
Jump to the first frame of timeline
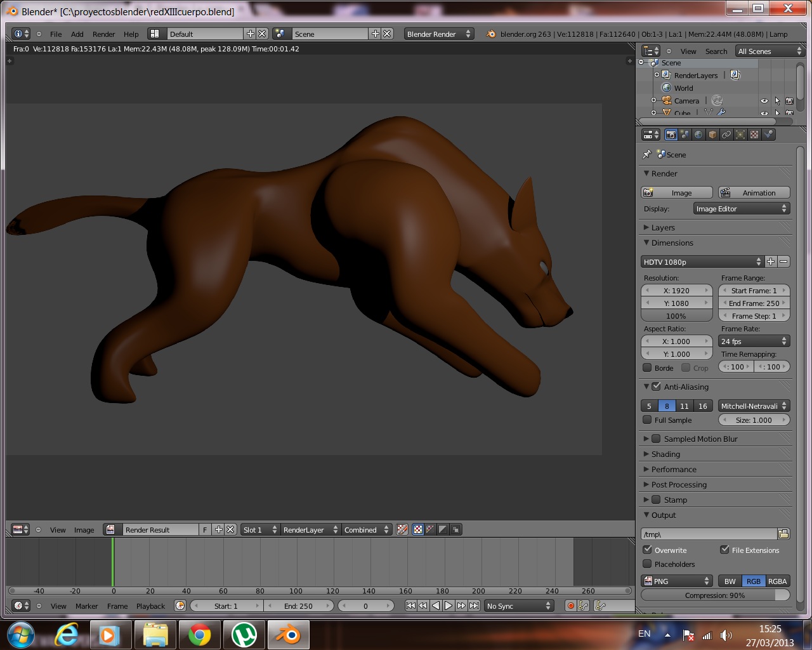410,606
